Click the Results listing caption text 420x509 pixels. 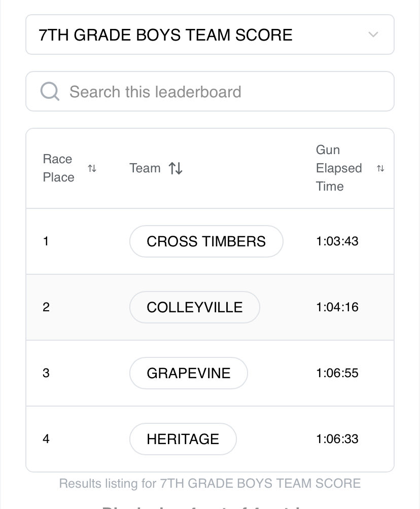(x=210, y=483)
